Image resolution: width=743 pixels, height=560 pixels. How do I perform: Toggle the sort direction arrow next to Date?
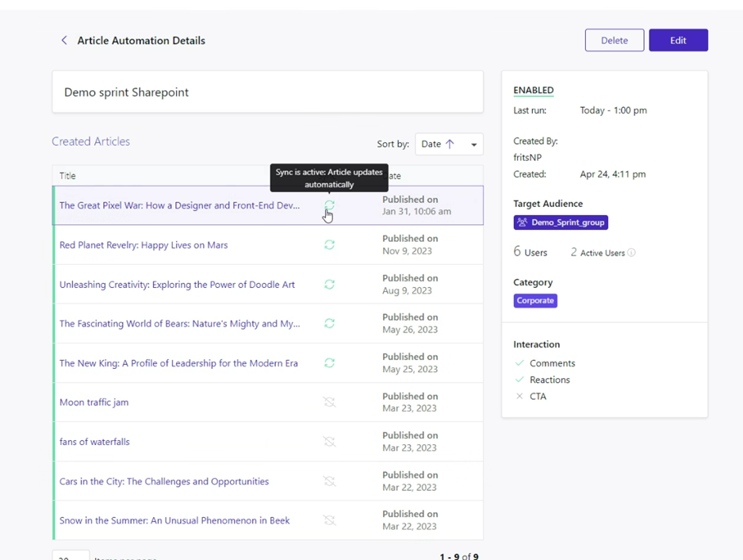point(450,144)
